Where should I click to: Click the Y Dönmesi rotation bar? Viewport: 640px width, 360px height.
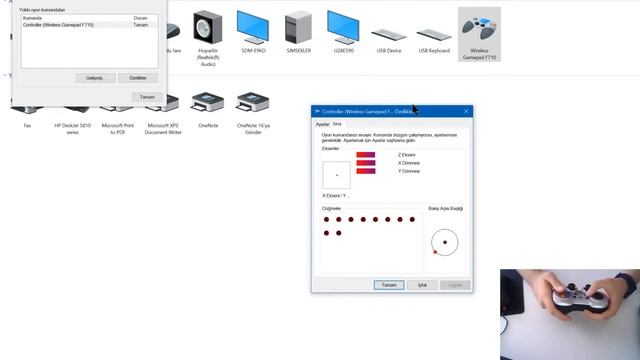(366, 171)
